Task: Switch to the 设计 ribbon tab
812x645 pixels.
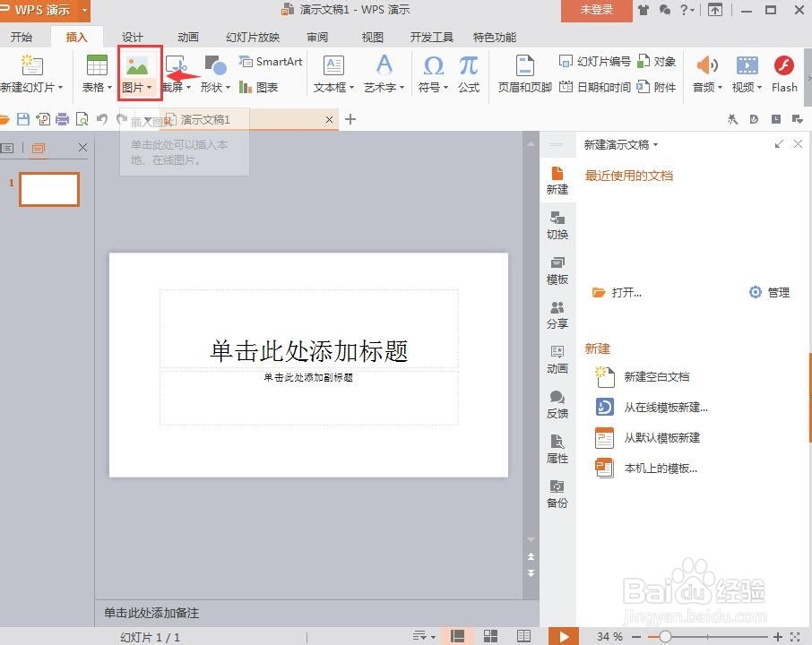Action: point(132,38)
